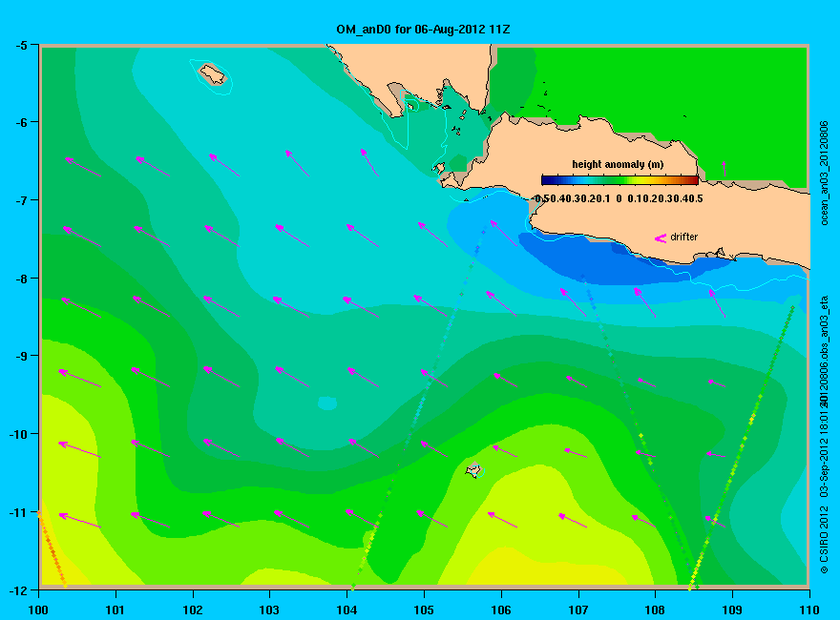
Task: Click latitude axis label -9
Action: (x=21, y=356)
